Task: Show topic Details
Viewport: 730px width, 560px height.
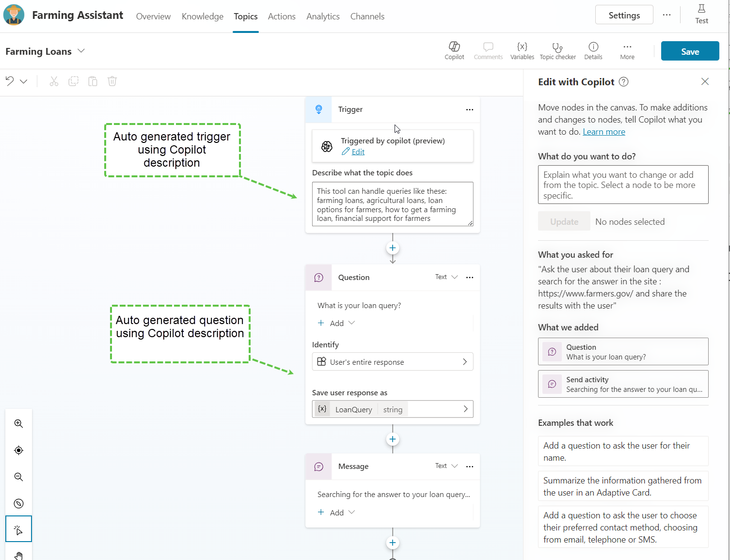Action: [x=593, y=50]
